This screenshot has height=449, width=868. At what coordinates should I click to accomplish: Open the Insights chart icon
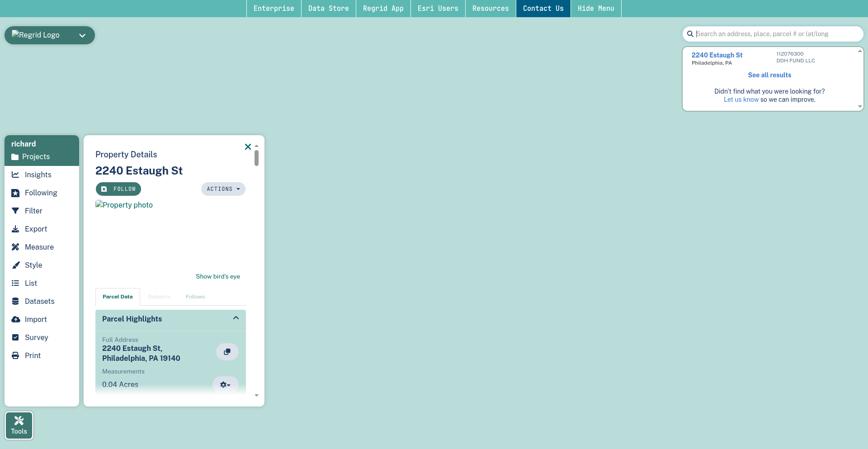[15, 175]
